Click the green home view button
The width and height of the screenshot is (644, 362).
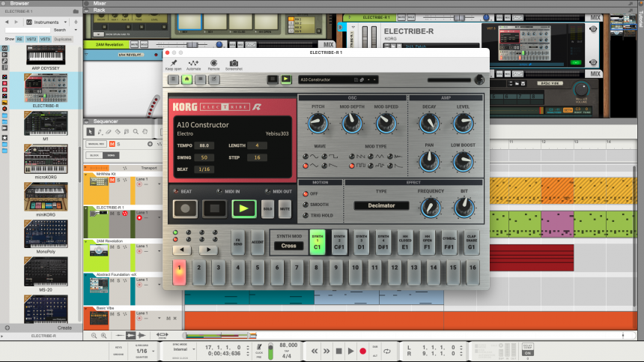(187, 79)
